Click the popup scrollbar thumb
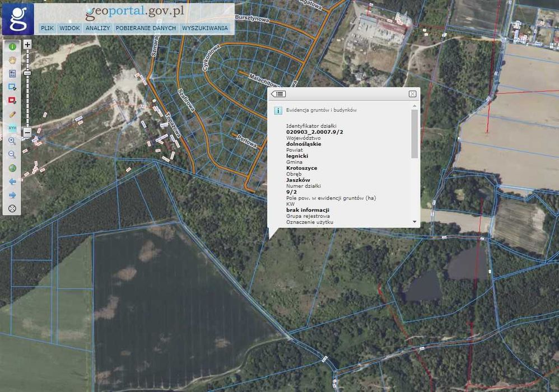 414,134
